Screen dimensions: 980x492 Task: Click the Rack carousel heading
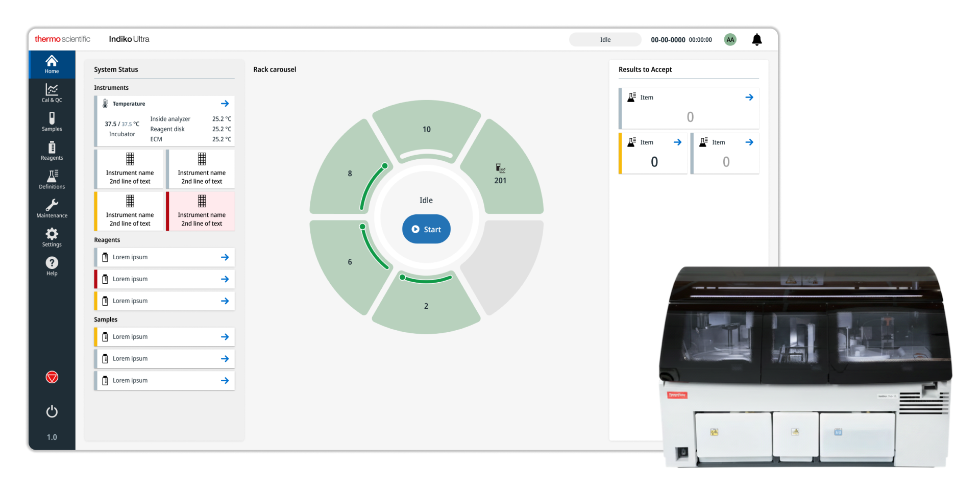point(275,69)
